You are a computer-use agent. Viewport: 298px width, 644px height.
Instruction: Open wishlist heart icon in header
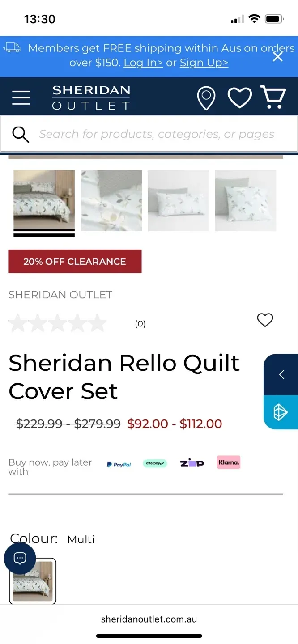coord(240,97)
